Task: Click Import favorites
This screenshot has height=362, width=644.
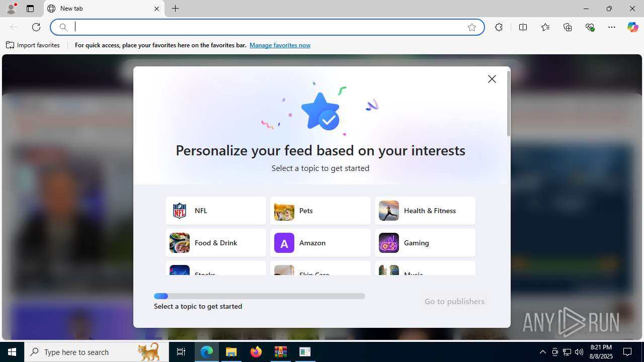Action: [33, 45]
